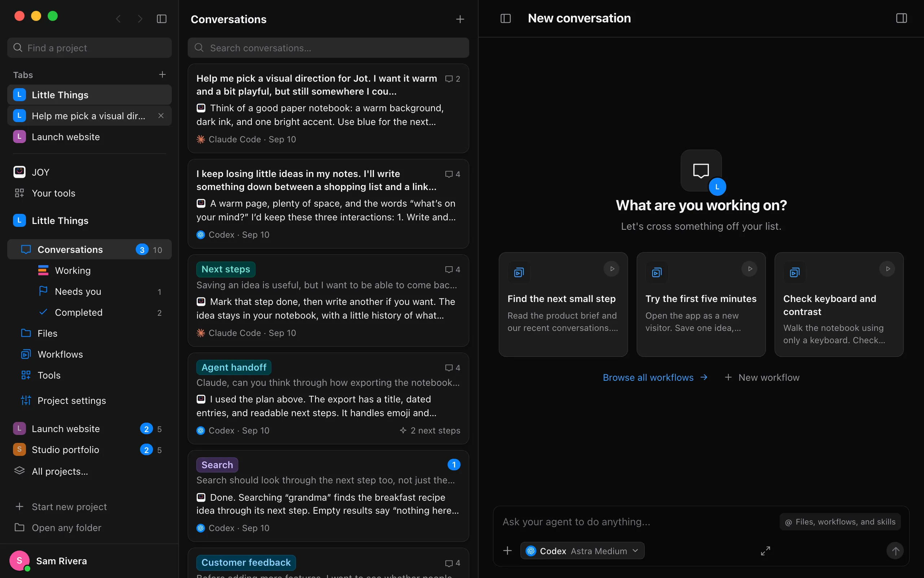Click the Files, workflows, and skills mention button

(840, 522)
